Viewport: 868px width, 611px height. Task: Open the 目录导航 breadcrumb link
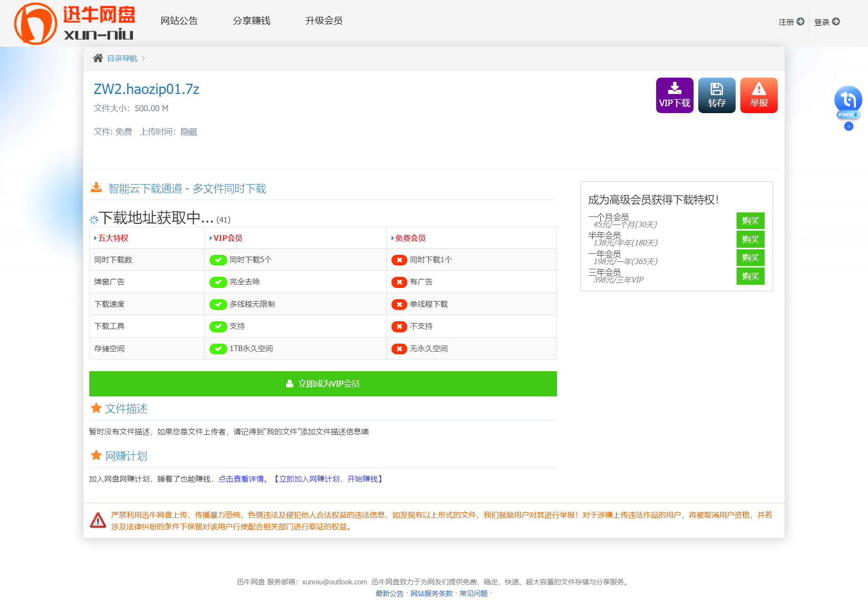tap(122, 58)
